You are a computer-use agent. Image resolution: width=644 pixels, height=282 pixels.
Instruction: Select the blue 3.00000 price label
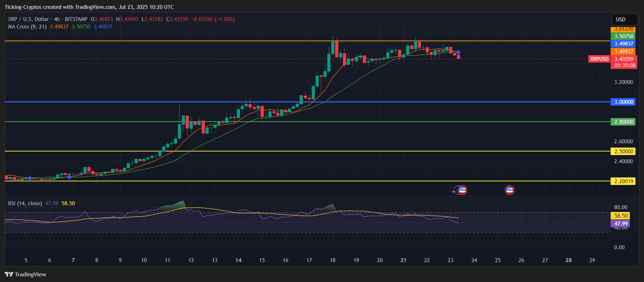click(624, 102)
